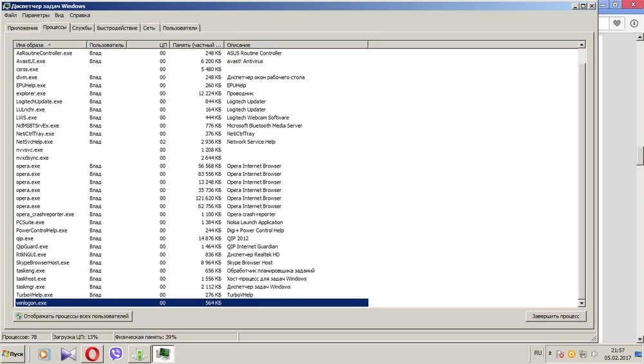Switch to the Быстродействие tab

[x=118, y=28]
